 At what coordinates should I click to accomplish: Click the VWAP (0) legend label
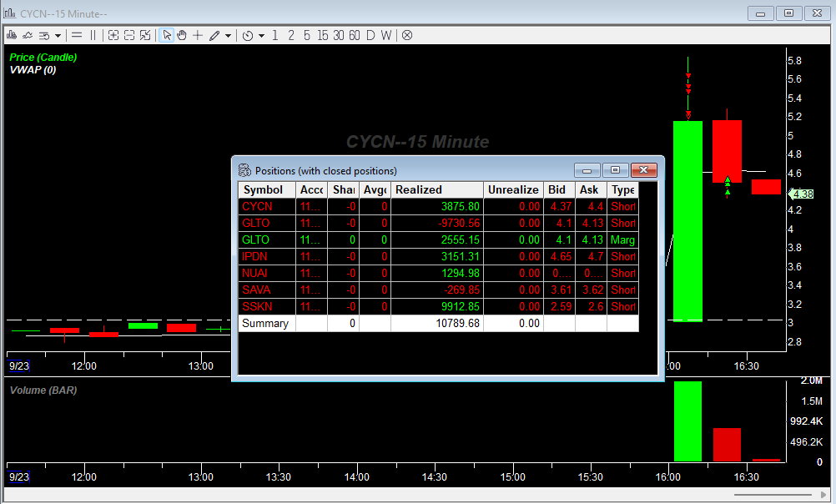tap(33, 70)
